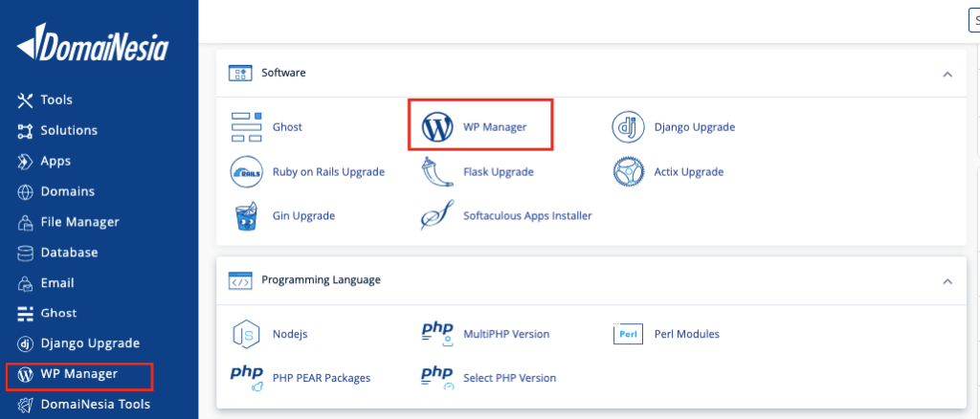Click the Gin gopher icon

[246, 216]
